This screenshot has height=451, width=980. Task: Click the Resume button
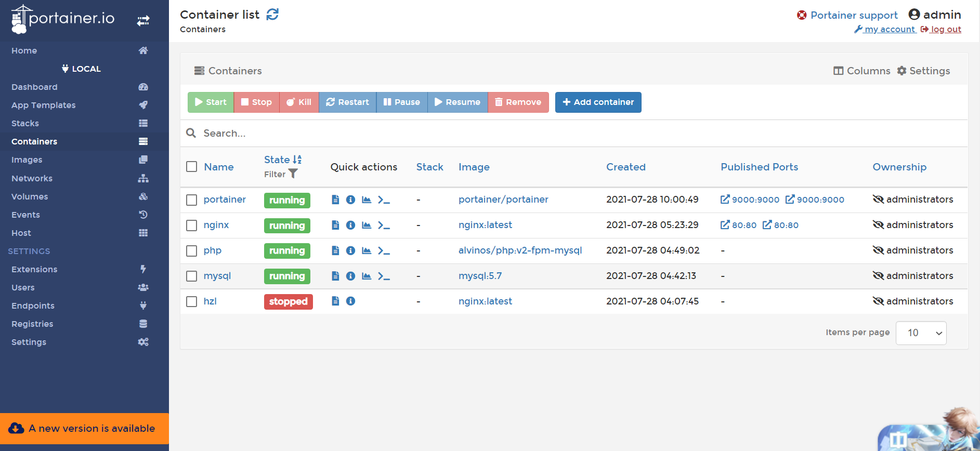[458, 102]
